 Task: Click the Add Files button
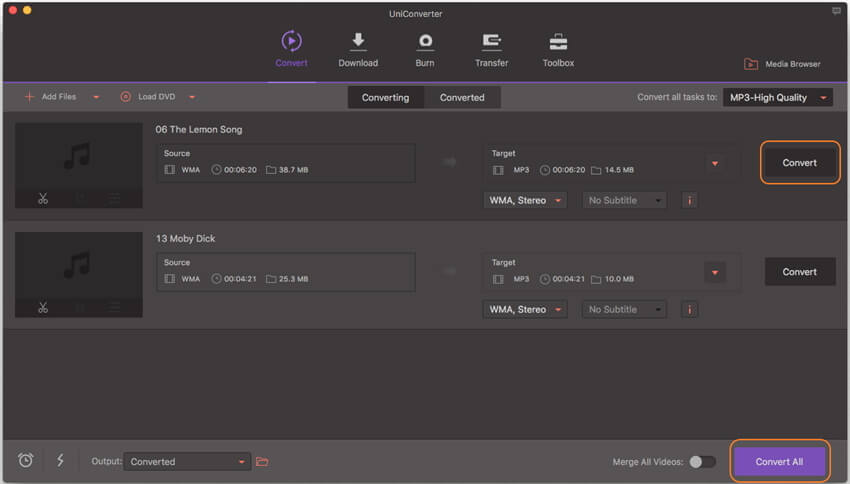pos(50,96)
